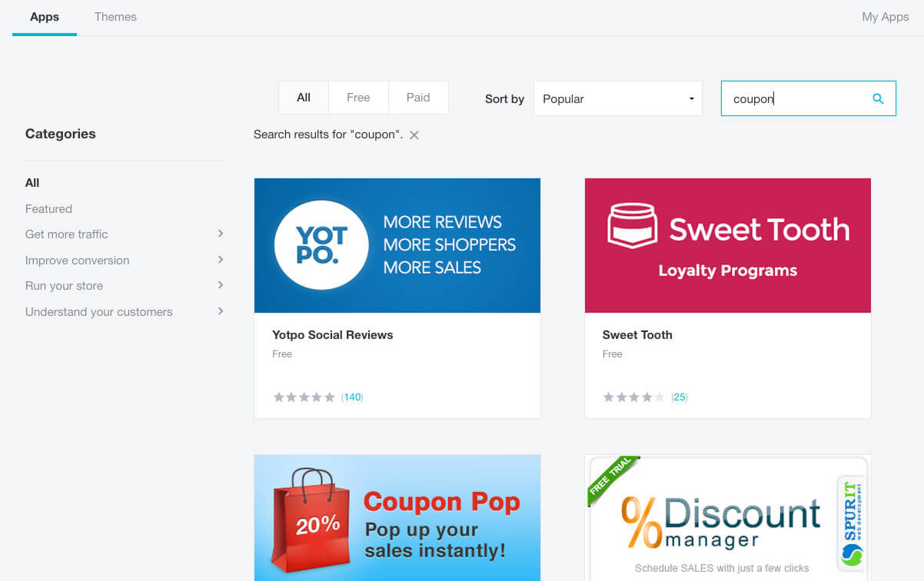Click the "Categories" heading
Image resolution: width=924 pixels, height=581 pixels.
pyautogui.click(x=61, y=134)
